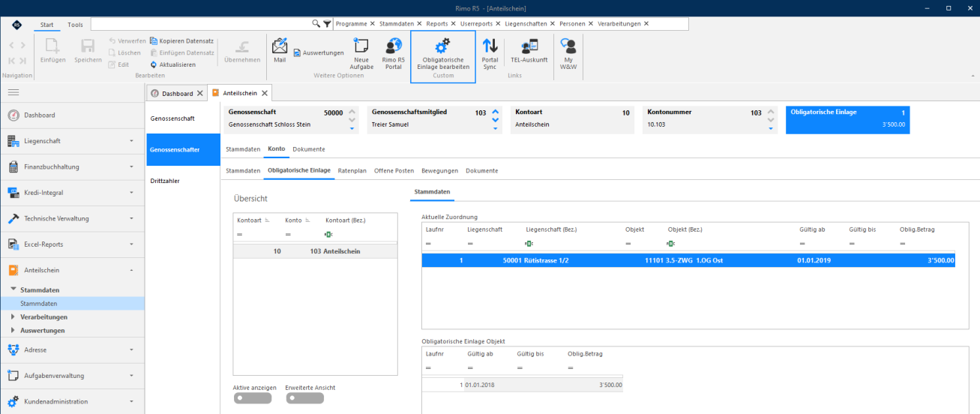Toggle Erweiterte Ansicht switch
This screenshot has height=414, width=980.
[305, 398]
